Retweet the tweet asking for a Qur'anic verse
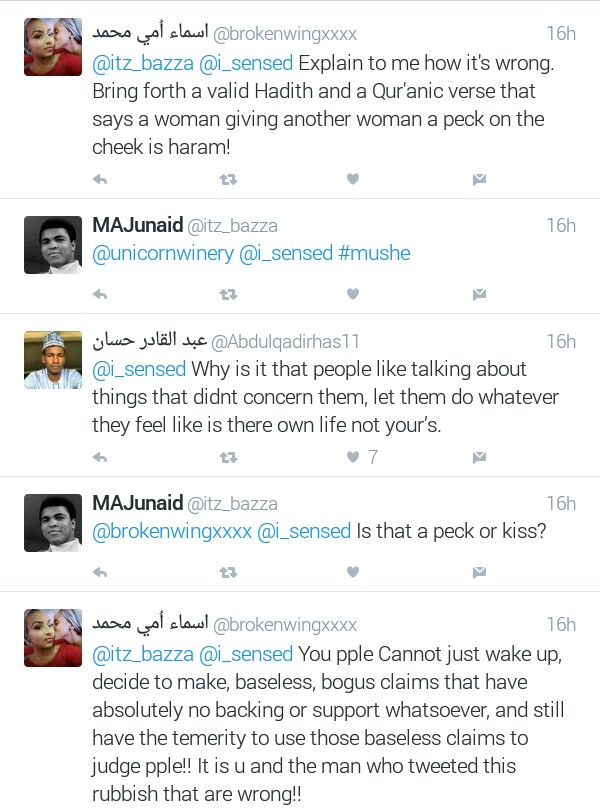Screen dimensions: 600x809 [x=228, y=179]
